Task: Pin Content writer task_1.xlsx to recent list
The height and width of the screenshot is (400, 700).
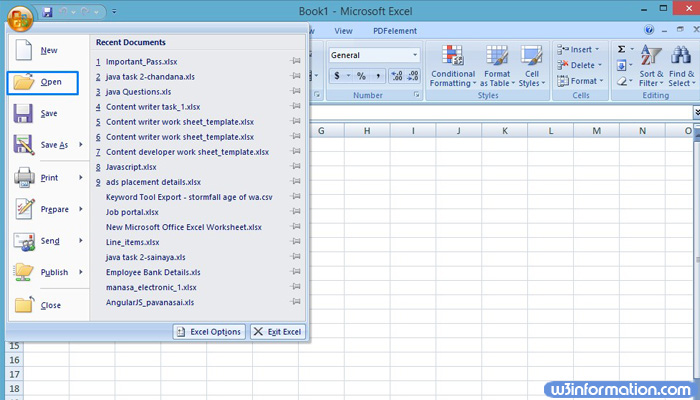Action: 295,106
